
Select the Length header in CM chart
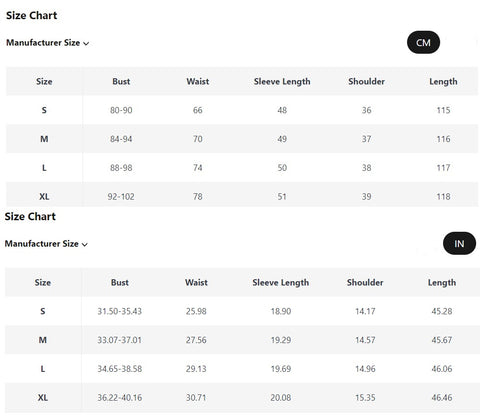(x=443, y=81)
